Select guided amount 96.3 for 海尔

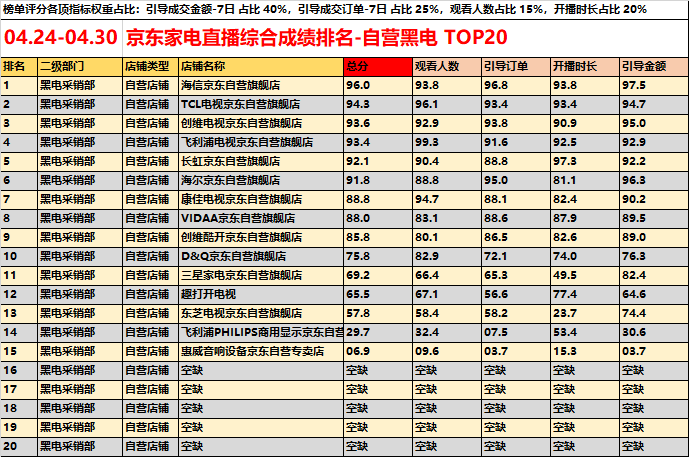pyautogui.click(x=654, y=180)
